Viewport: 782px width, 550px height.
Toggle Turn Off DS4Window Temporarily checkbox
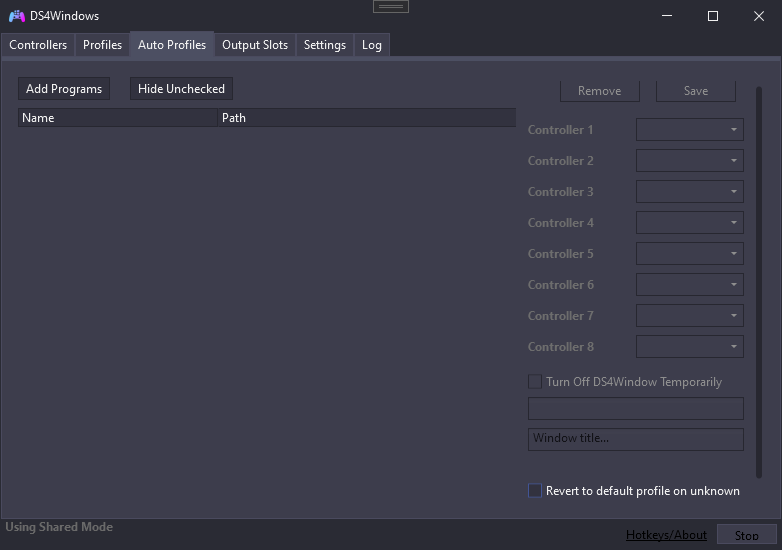[x=535, y=381]
